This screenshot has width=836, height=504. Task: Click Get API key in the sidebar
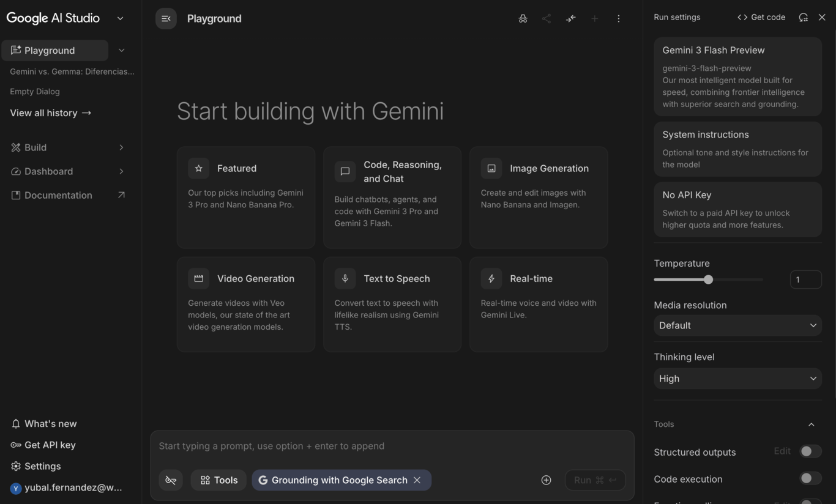click(43, 445)
